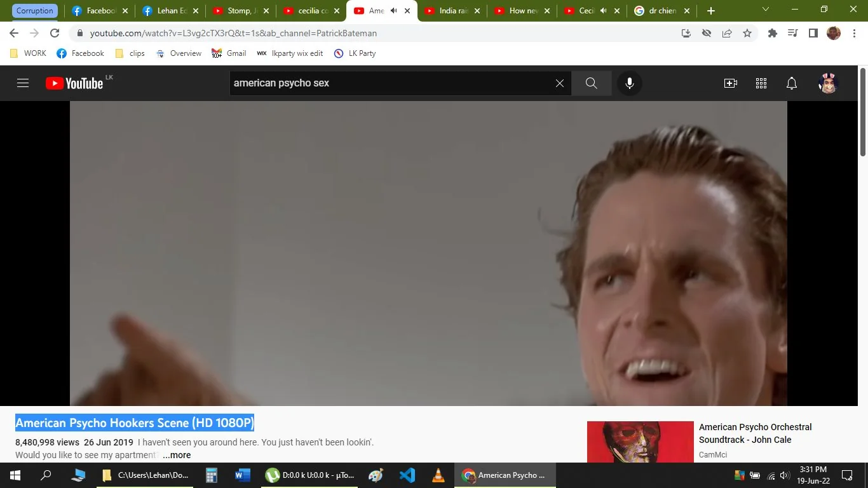
Task: Expand the description with ...more
Action: tap(177, 455)
